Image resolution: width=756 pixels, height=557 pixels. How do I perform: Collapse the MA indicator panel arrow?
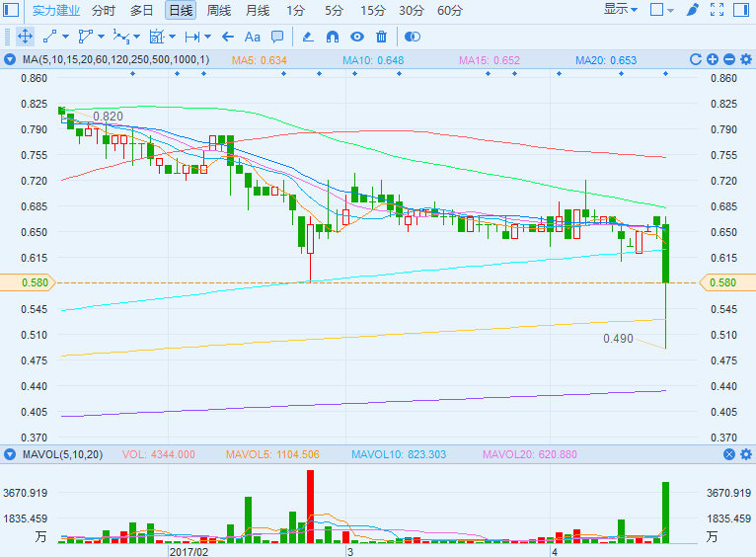click(x=10, y=60)
